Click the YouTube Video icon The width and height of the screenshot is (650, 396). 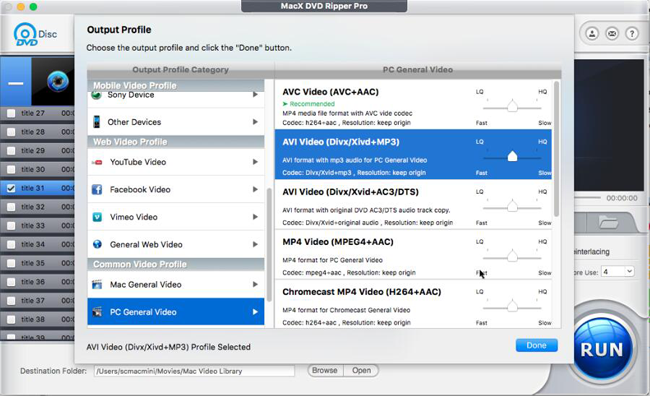97,162
